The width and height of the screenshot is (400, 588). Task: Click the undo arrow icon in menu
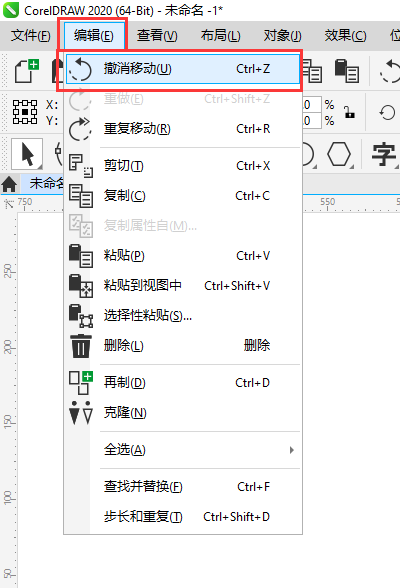tap(80, 69)
